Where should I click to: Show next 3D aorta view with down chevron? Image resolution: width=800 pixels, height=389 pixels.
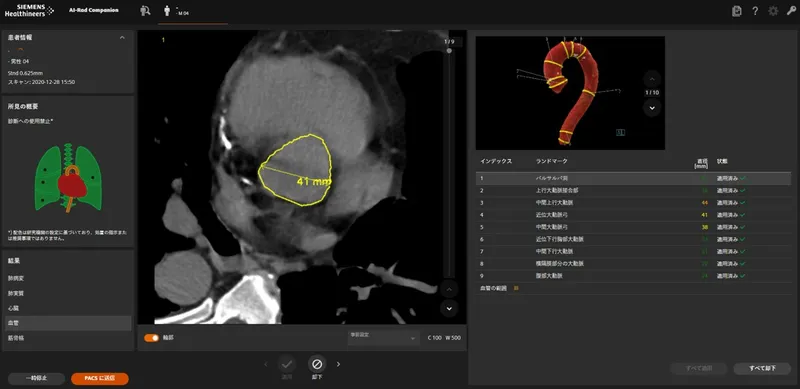coord(652,108)
